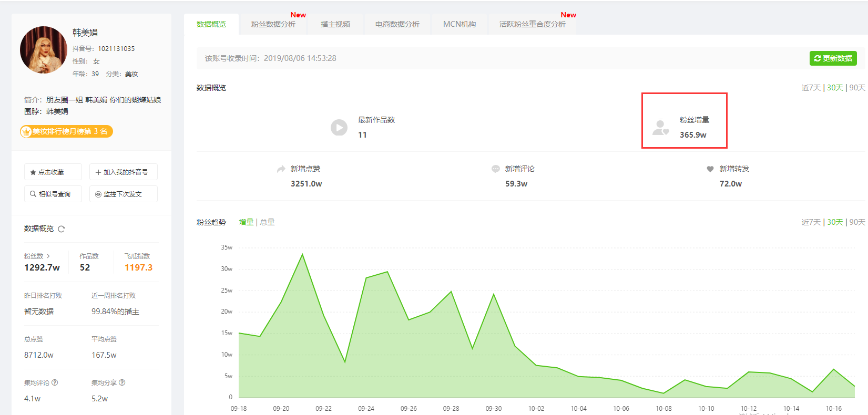Click the comment bubble icon beside 新增评论
Viewport: 868px width, 415px height.
click(x=495, y=169)
